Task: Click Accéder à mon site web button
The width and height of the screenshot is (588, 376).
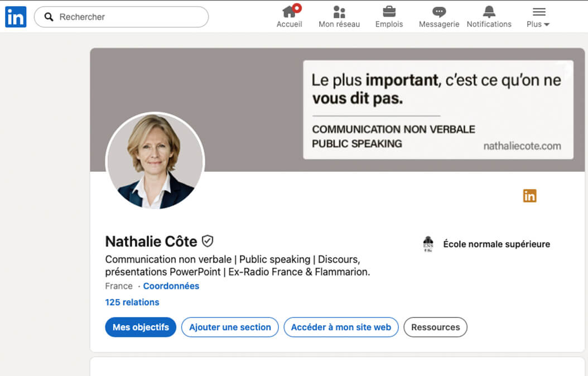Action: pos(341,327)
